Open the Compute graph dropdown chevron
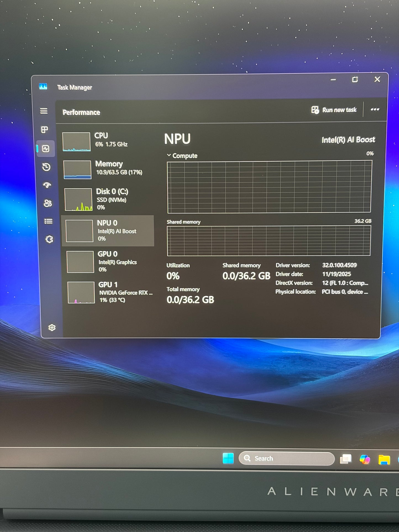Viewport: 399px width, 532px height. [x=169, y=155]
